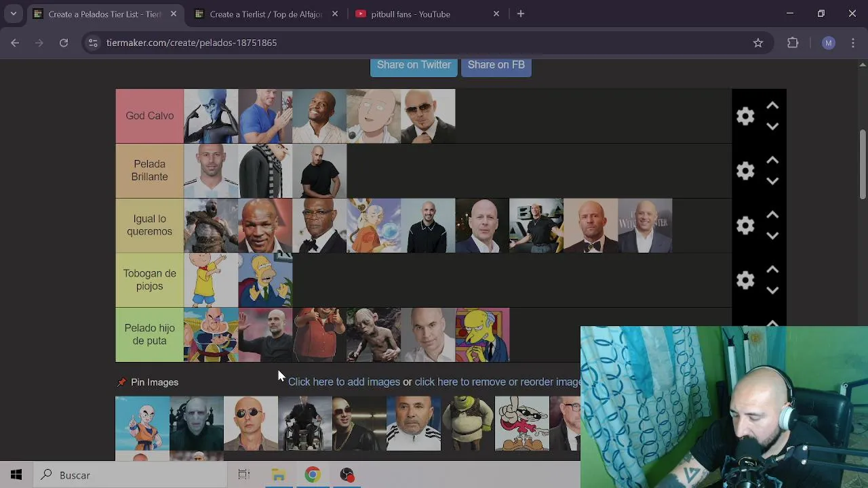Select Caillou image in Tobogan de piojos row
Viewport: 868px width, 488px height.
pyautogui.click(x=211, y=280)
